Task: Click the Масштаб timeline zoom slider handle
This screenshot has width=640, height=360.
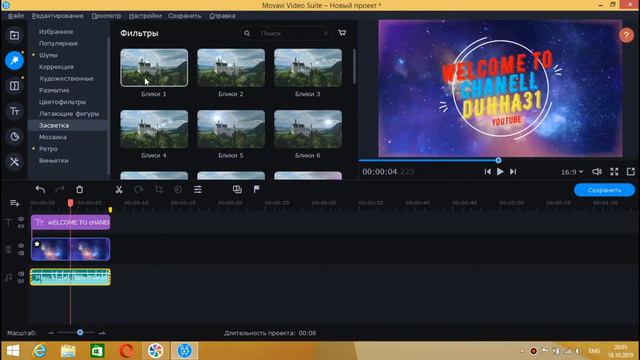Action: 80,333
